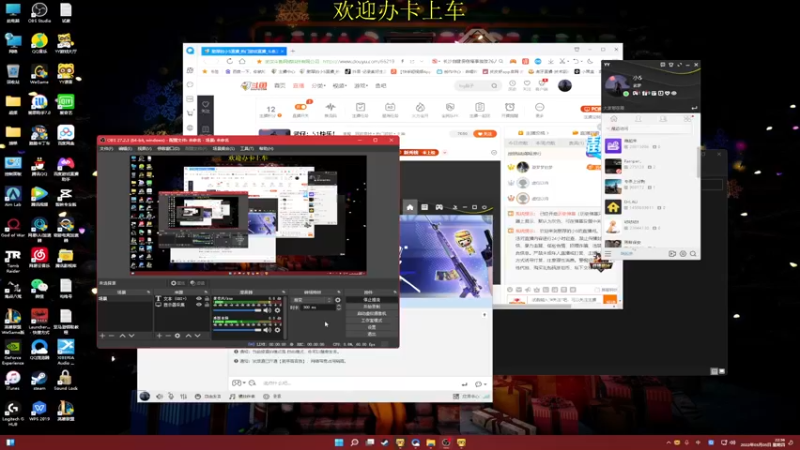Open the Recycle Bin desktop icon
The image size is (800, 450).
coord(13,73)
